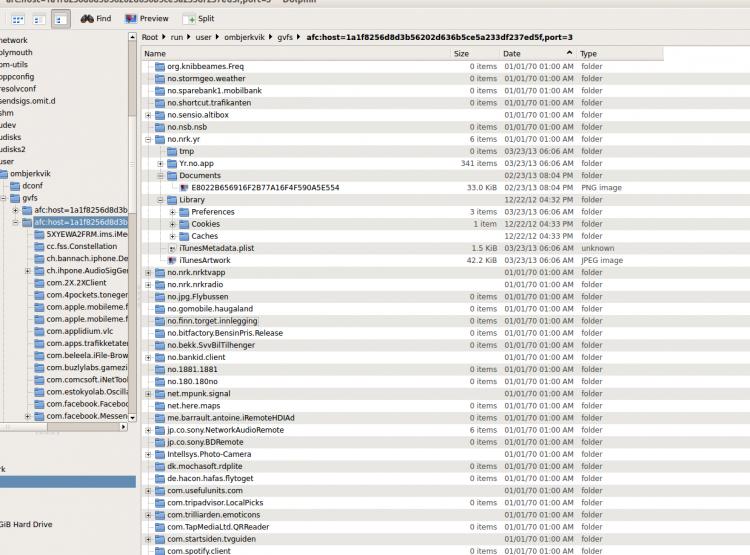Screen dimensions: 750x555
Task: Go to run in breadcrumb path
Action: point(176,37)
